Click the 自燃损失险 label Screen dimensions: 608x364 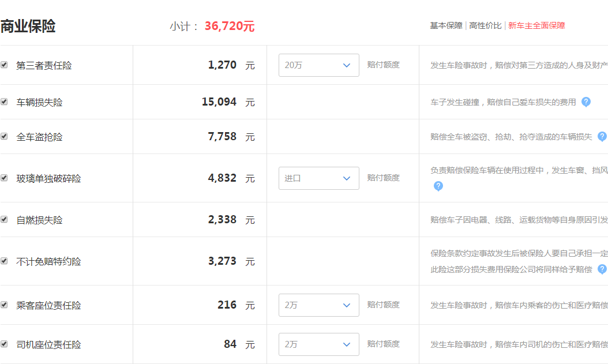pos(39,220)
